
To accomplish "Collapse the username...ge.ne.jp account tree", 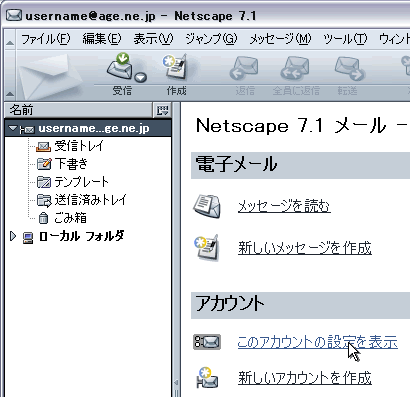I will (x=13, y=128).
